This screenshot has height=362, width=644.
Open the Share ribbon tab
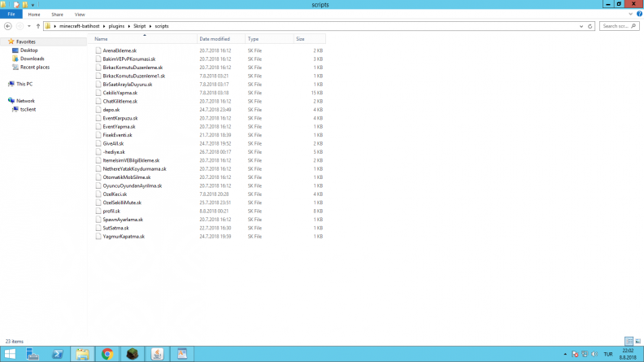[57, 15]
